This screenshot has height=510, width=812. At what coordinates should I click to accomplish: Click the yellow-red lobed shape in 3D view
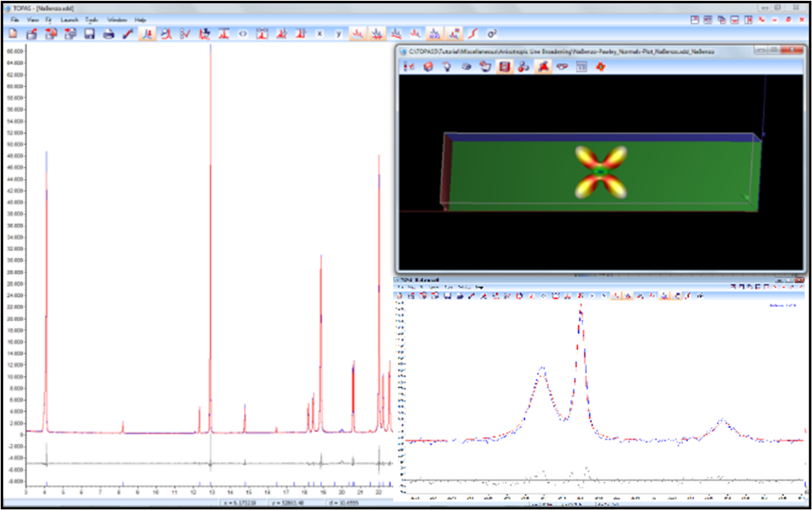pos(600,171)
